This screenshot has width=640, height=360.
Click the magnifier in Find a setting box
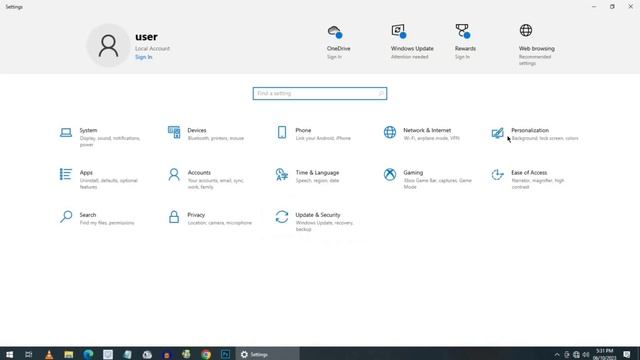click(380, 93)
